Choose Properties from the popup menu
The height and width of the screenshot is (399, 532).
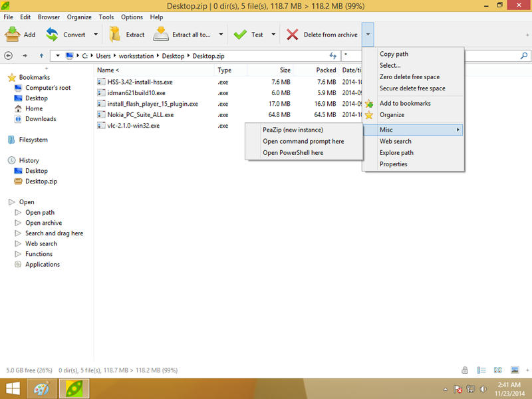click(x=413, y=164)
